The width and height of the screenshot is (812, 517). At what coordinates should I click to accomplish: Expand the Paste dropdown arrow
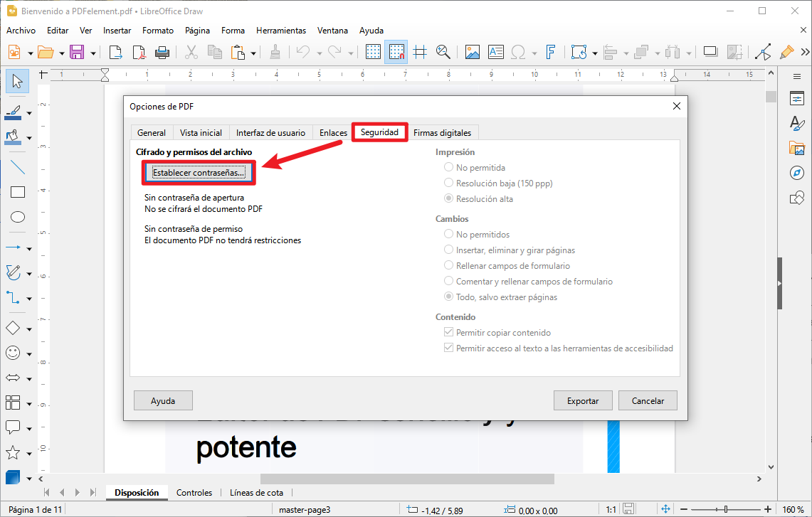pyautogui.click(x=253, y=53)
